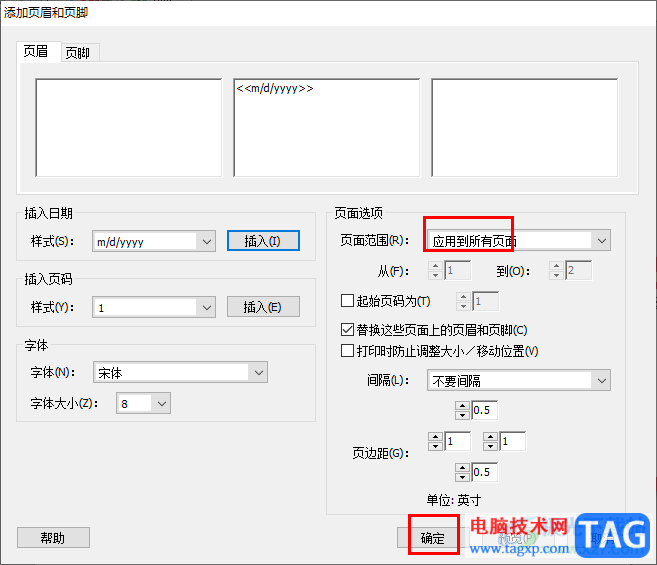Increase the bottom margin 0.5 value
This screenshot has width=657, height=565.
coord(462,467)
